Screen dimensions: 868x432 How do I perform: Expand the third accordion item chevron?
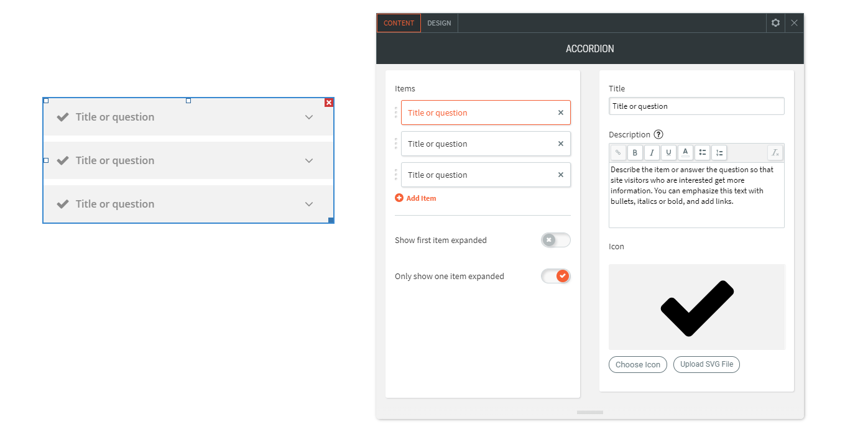click(309, 204)
